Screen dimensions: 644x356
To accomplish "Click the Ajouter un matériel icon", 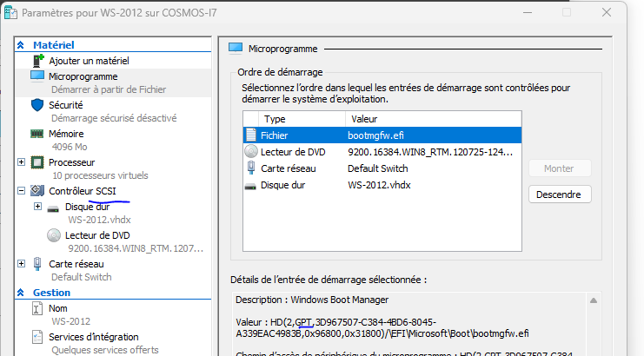I will point(37,61).
